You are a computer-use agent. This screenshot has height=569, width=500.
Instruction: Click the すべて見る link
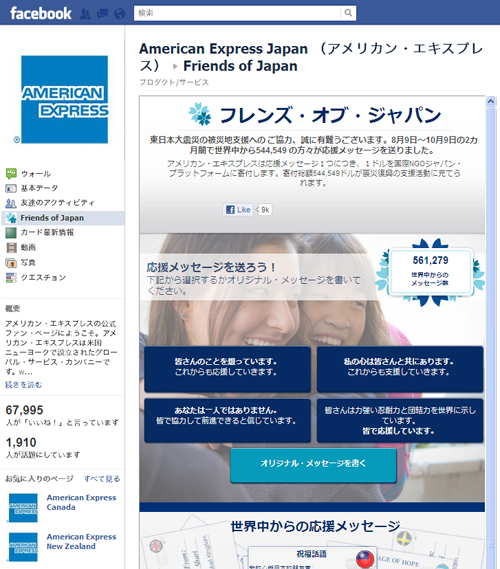102,479
